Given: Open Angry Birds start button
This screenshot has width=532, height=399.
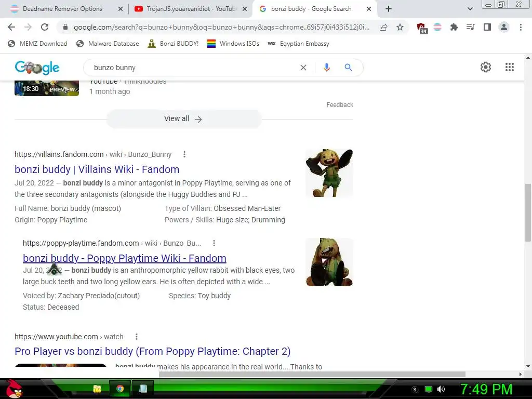Looking at the screenshot, I should [15, 389].
